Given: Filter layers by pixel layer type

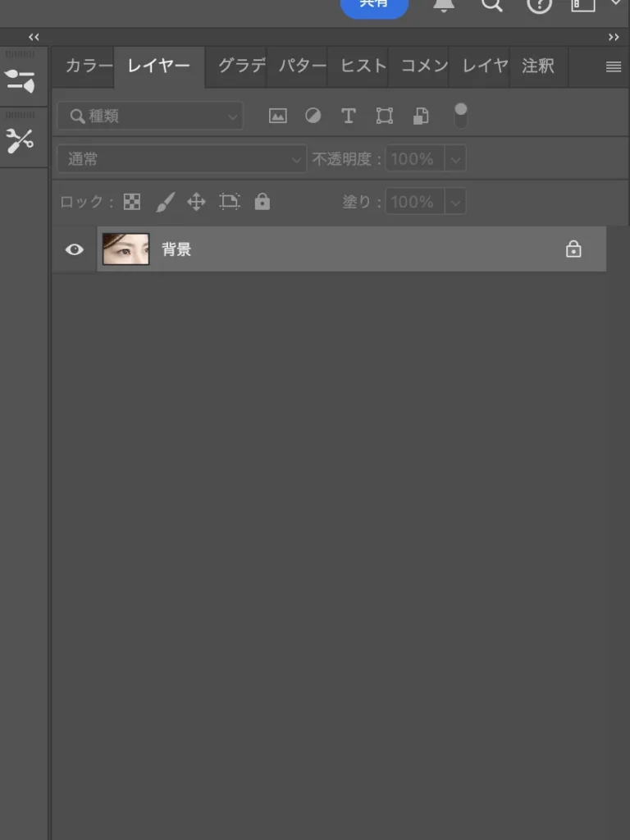Looking at the screenshot, I should [x=278, y=116].
